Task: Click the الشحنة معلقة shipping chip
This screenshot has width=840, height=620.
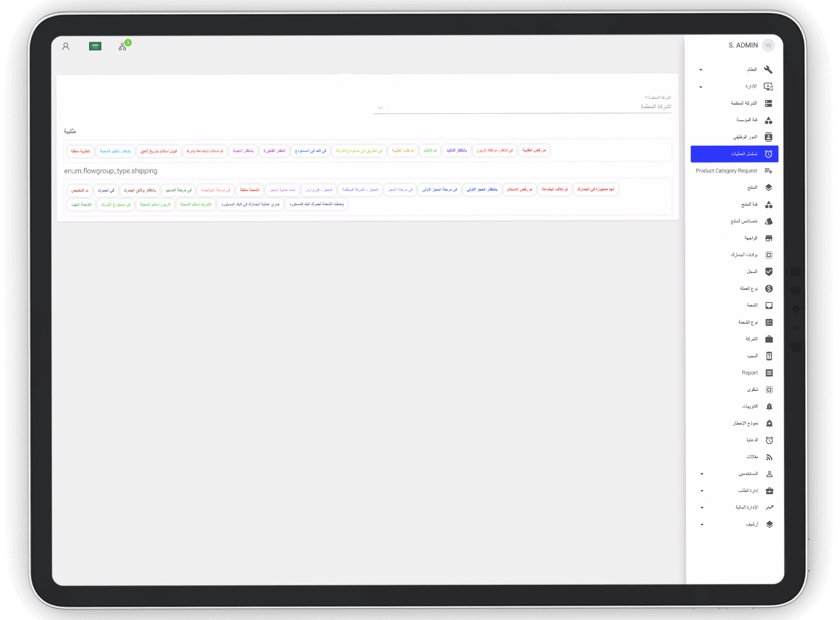Action: click(249, 190)
